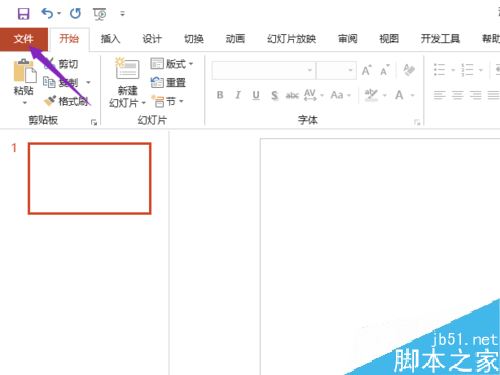Open Customize Quick Access Toolbar dropdown
The width and height of the screenshot is (500, 375).
(122, 14)
